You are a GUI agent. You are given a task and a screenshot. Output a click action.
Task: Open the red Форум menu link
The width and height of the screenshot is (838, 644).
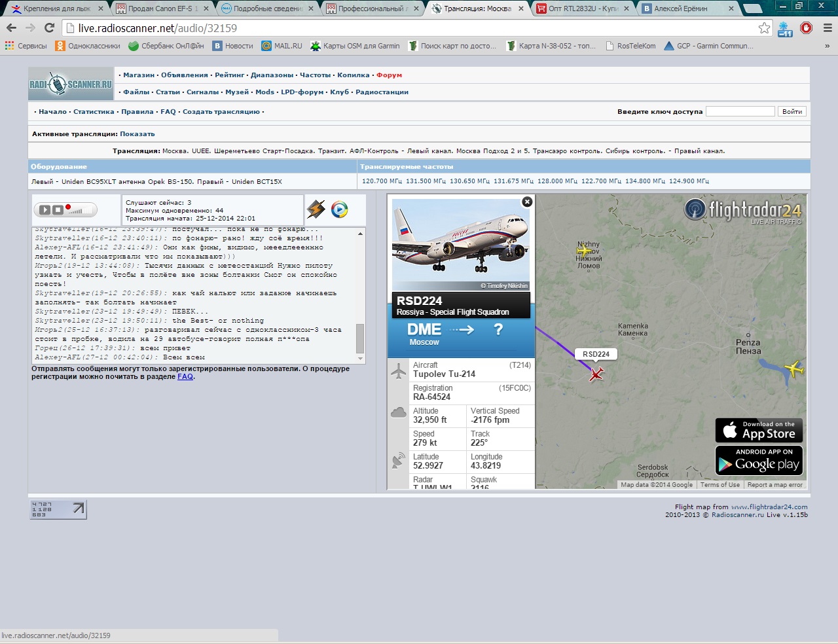[x=389, y=75]
